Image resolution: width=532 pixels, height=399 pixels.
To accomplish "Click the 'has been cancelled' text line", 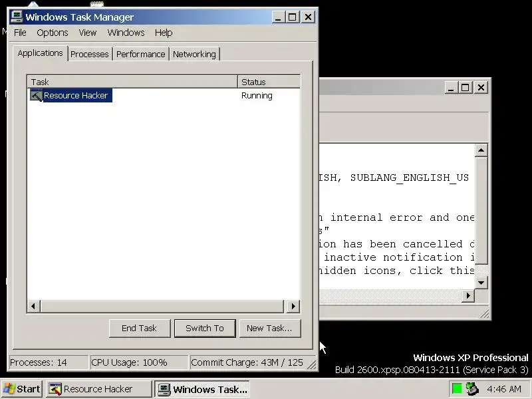I will click(x=402, y=244).
